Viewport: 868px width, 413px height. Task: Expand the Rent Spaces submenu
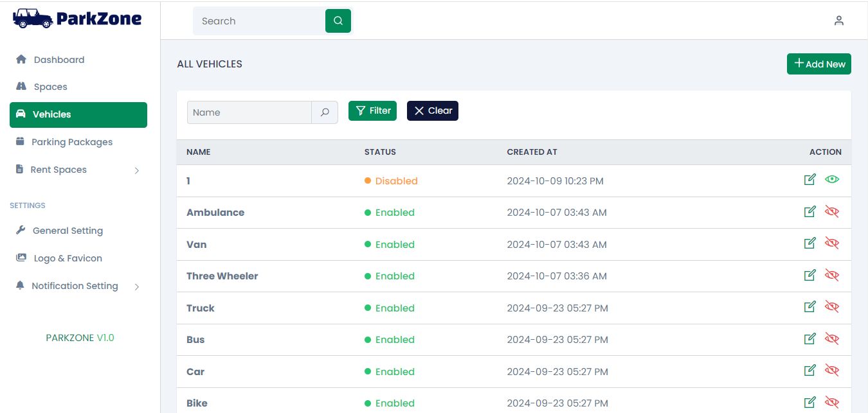(x=136, y=170)
